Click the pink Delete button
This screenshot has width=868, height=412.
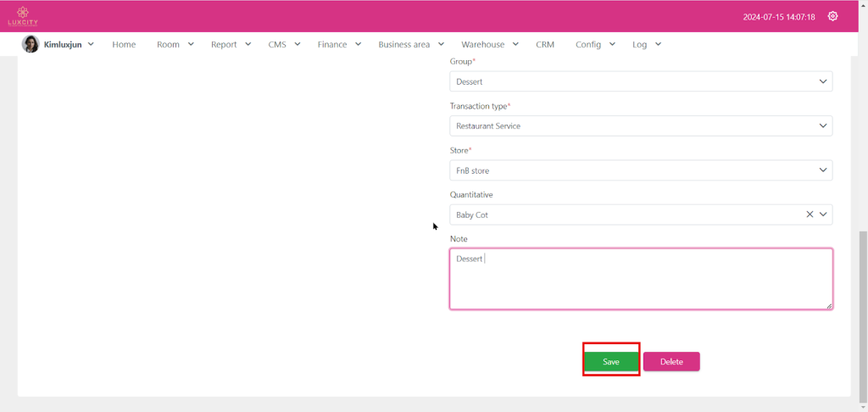click(671, 361)
